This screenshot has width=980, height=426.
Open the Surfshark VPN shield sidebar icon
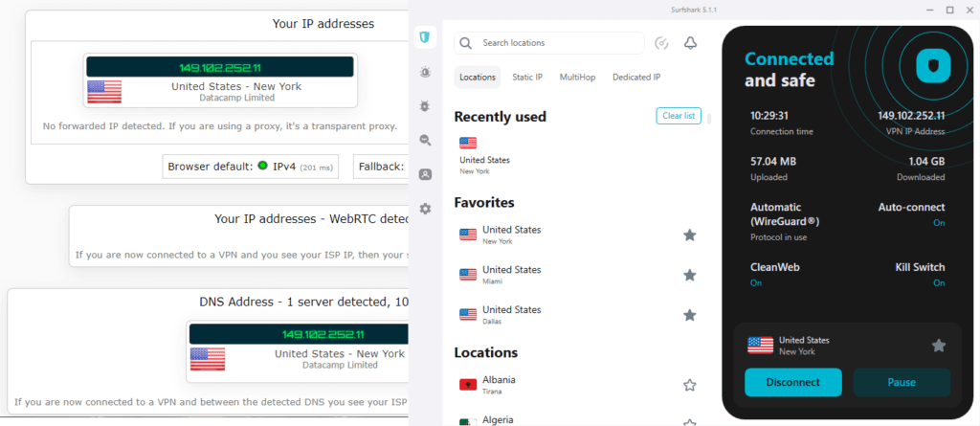(x=425, y=38)
